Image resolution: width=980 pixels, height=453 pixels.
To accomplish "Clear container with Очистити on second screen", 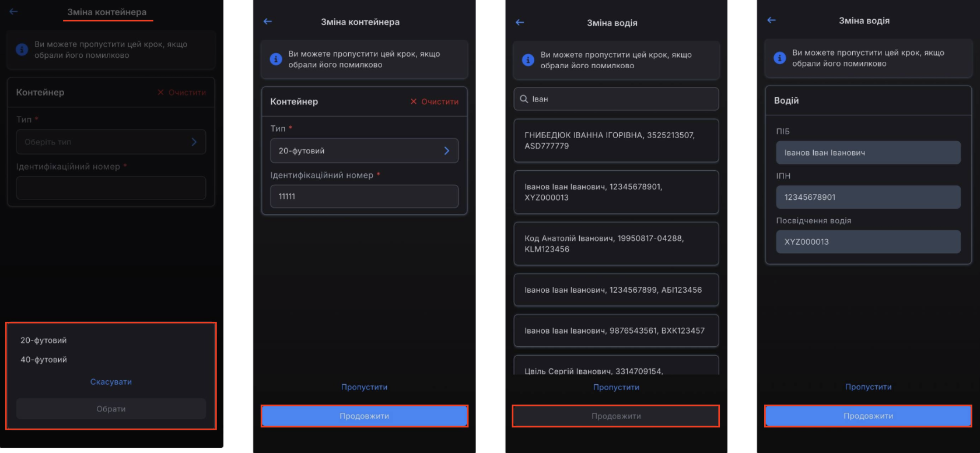I will click(x=435, y=101).
